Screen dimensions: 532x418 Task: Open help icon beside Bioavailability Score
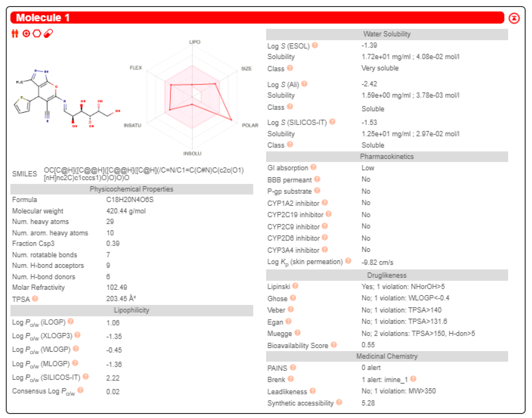click(334, 345)
